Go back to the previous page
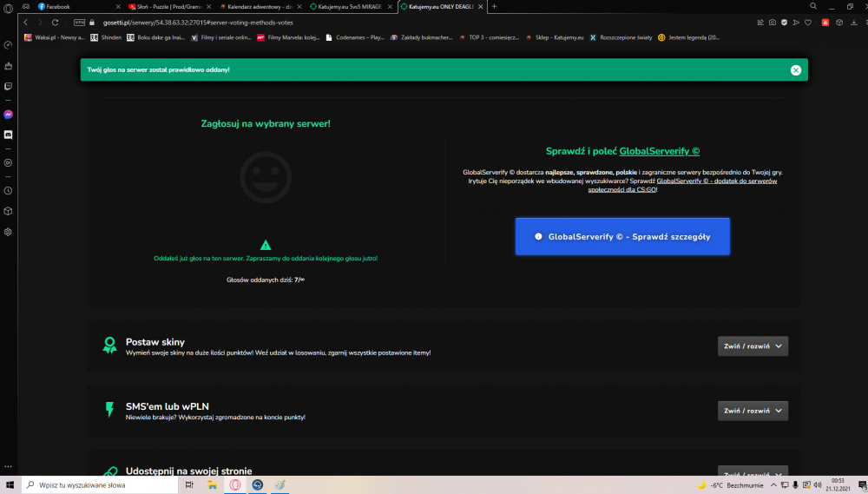Screen dimensions: 868x494 25,23
